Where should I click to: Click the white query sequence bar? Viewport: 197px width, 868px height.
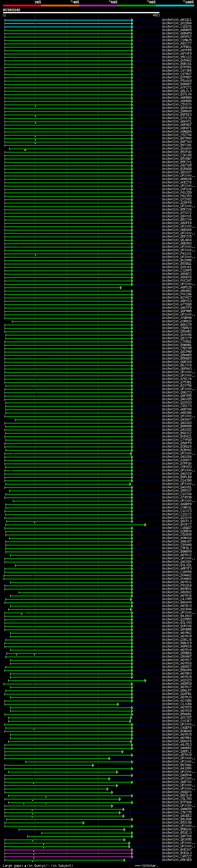pos(81,12)
